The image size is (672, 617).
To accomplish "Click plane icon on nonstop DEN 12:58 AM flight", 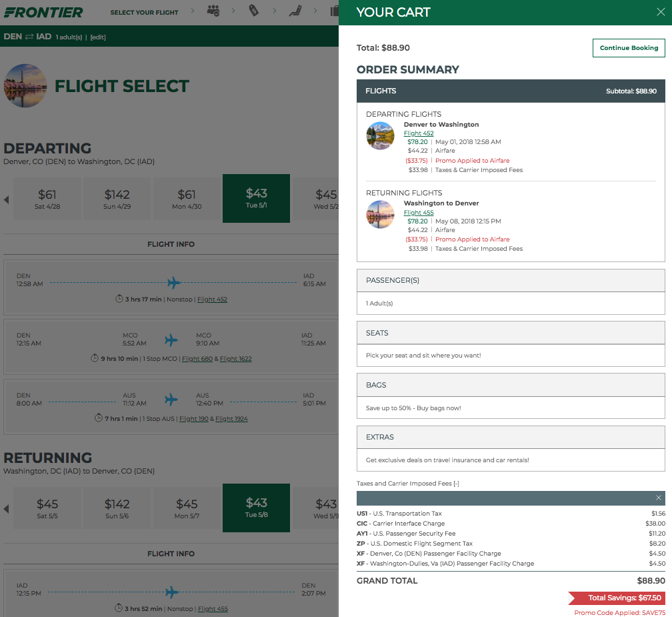I will [x=173, y=283].
